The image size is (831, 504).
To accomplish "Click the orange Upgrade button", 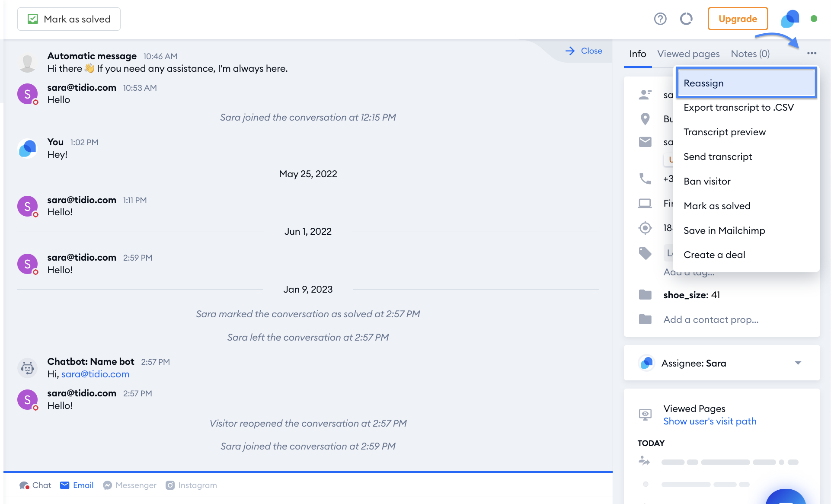I will click(x=738, y=19).
